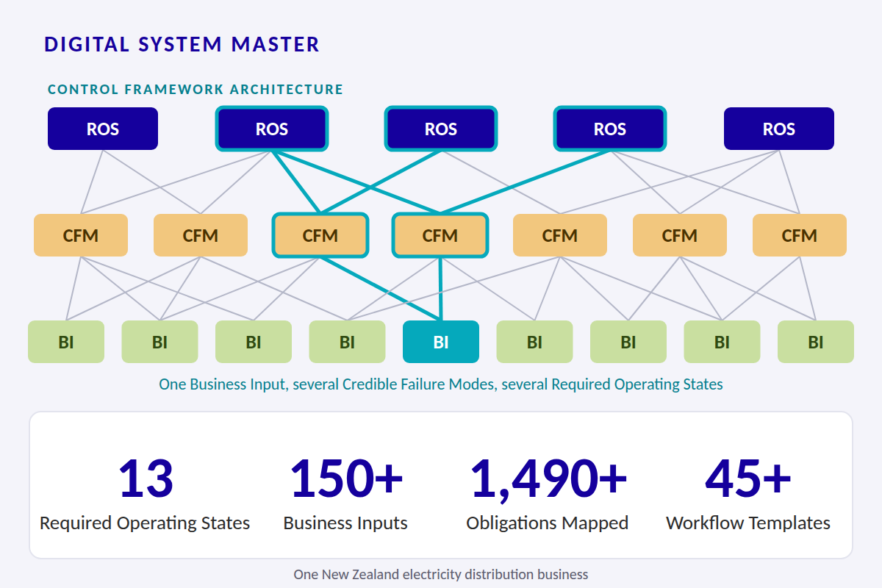This screenshot has height=588, width=882.
Task: Click the second CFM node from left
Action: pyautogui.click(x=201, y=235)
